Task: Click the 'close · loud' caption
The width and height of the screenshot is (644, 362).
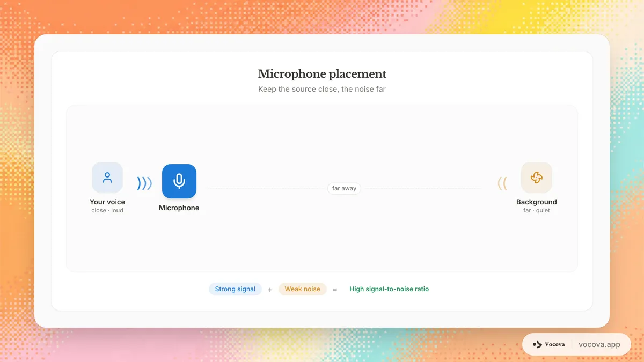Action: click(x=107, y=211)
